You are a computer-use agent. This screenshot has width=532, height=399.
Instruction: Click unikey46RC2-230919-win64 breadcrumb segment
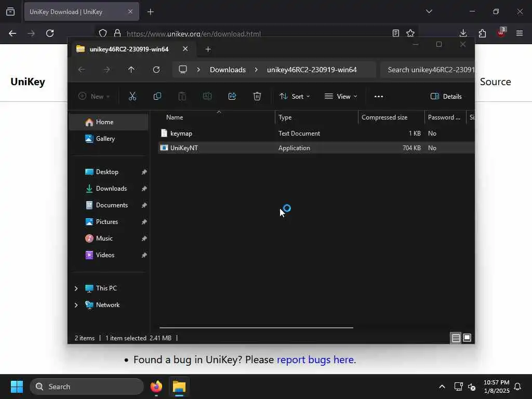tap(312, 70)
